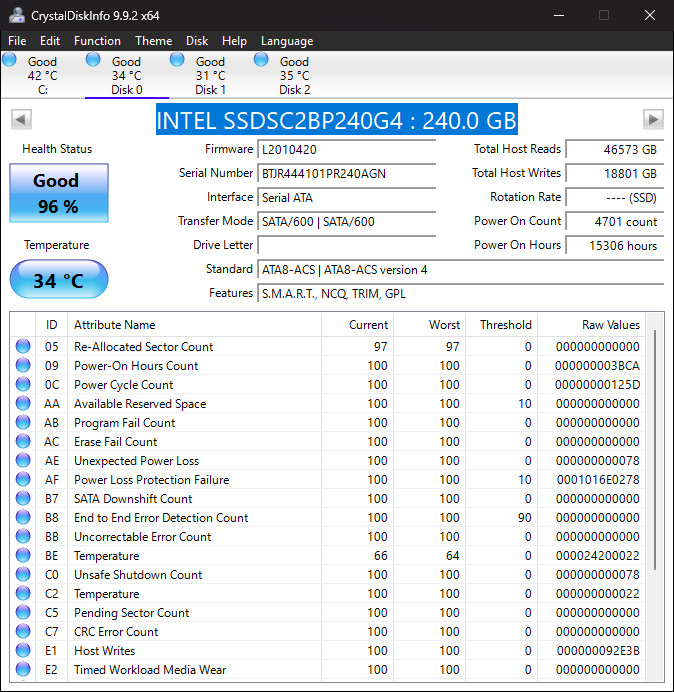Click the CrystalDiskInfo app icon in title bar
This screenshot has height=692, width=674.
coord(17,15)
